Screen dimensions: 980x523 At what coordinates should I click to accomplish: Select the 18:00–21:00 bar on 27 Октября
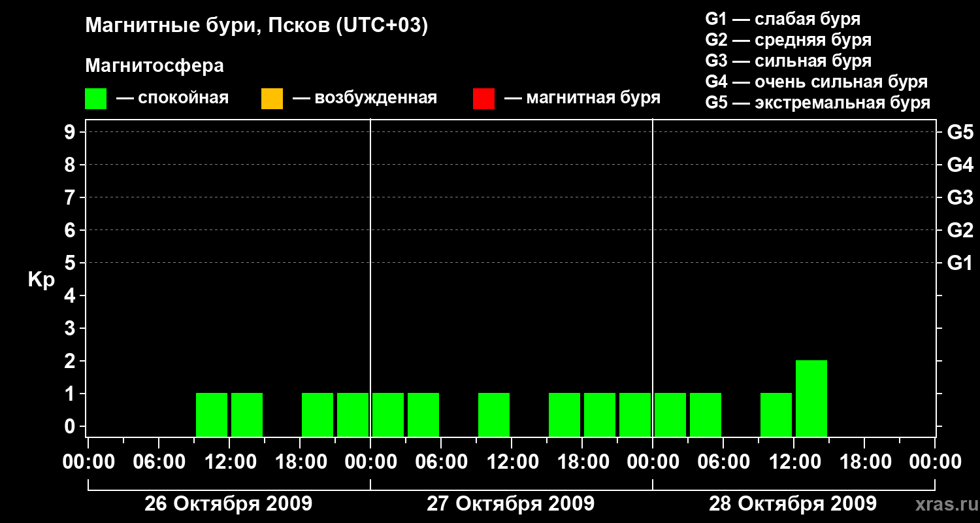[600, 414]
